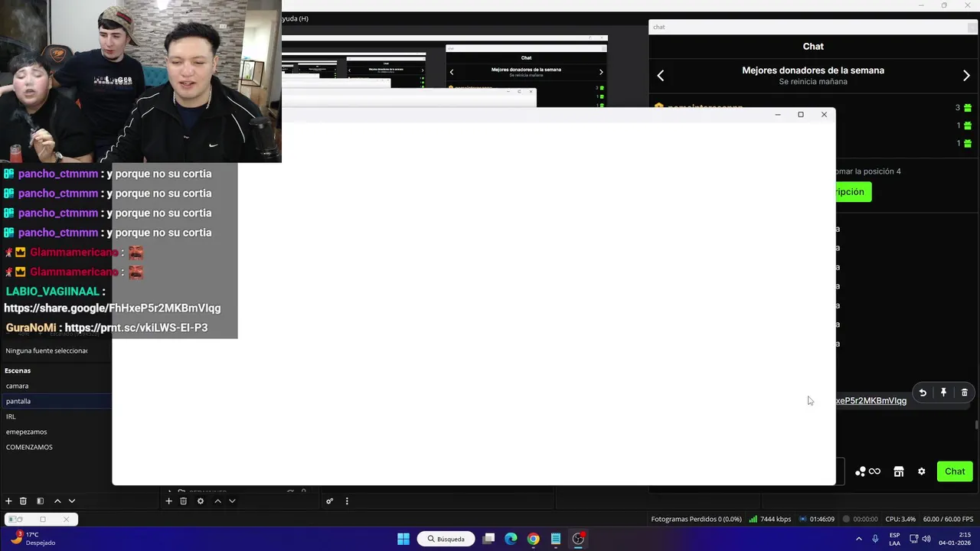Open chat settings gear icon
This screenshot has width=980, height=551.
[922, 471]
